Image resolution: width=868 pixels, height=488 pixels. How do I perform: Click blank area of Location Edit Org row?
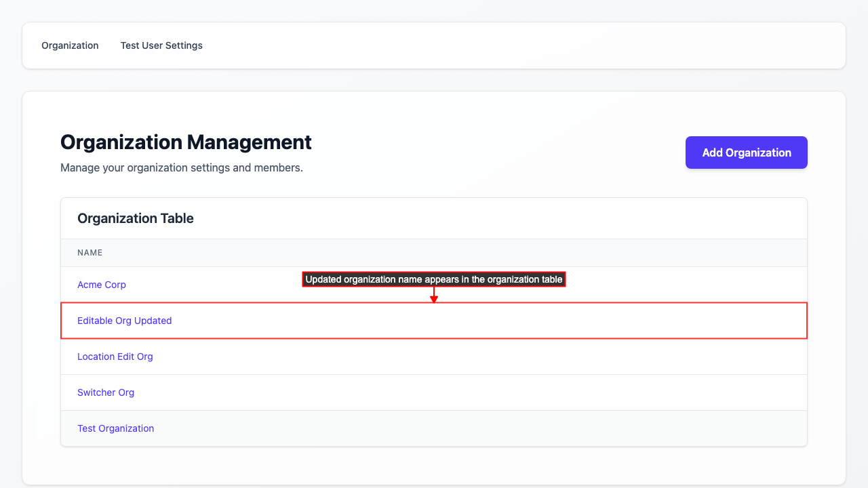click(475, 357)
